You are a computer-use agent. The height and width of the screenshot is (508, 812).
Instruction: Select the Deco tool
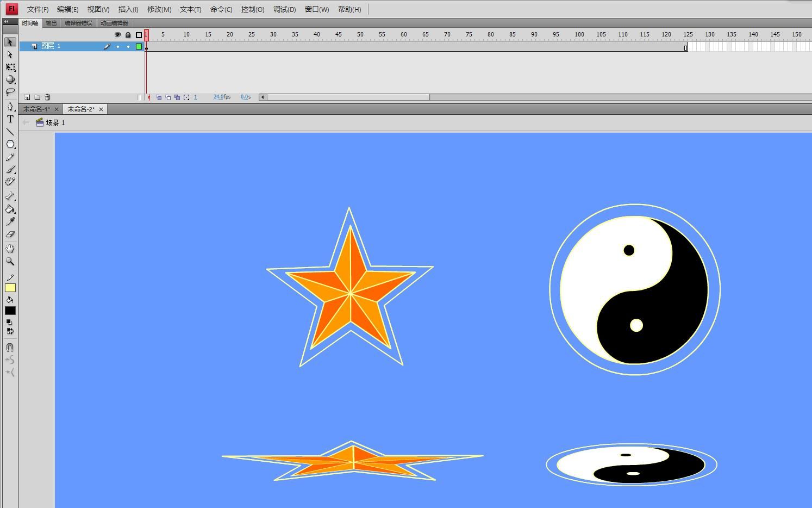10,182
